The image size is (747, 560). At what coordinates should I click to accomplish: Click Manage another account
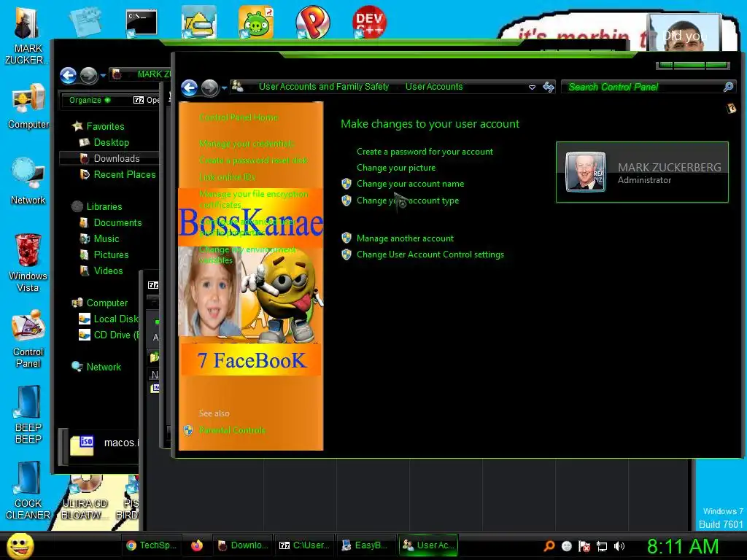click(x=405, y=238)
